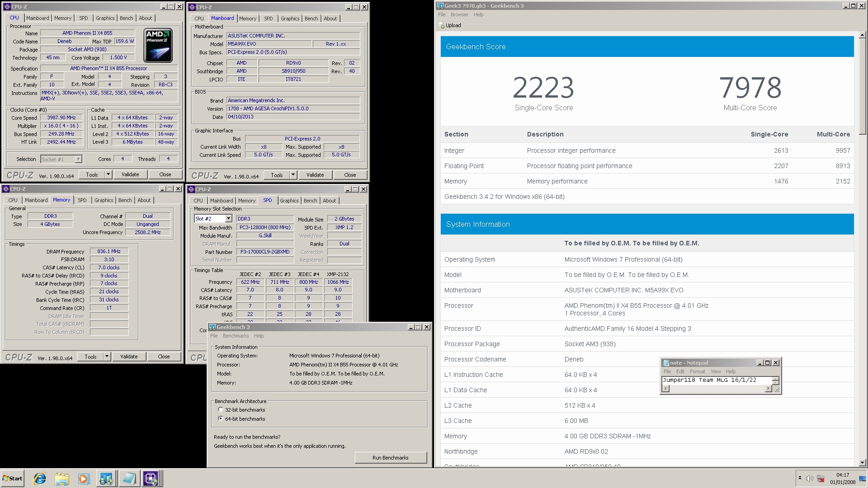
Task: Click the BIOS Version 1708 field
Action: pos(293,108)
